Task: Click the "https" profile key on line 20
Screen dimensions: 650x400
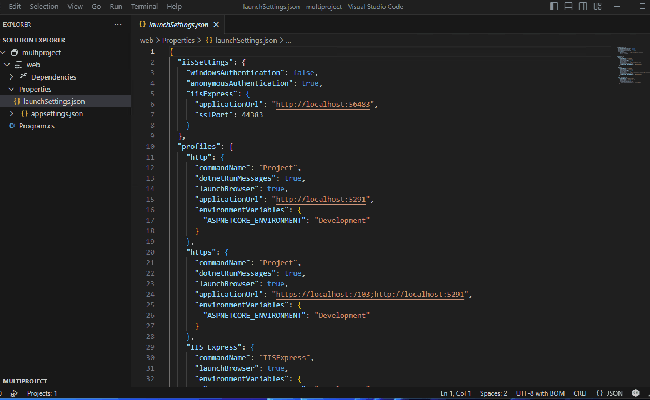Action: point(201,252)
